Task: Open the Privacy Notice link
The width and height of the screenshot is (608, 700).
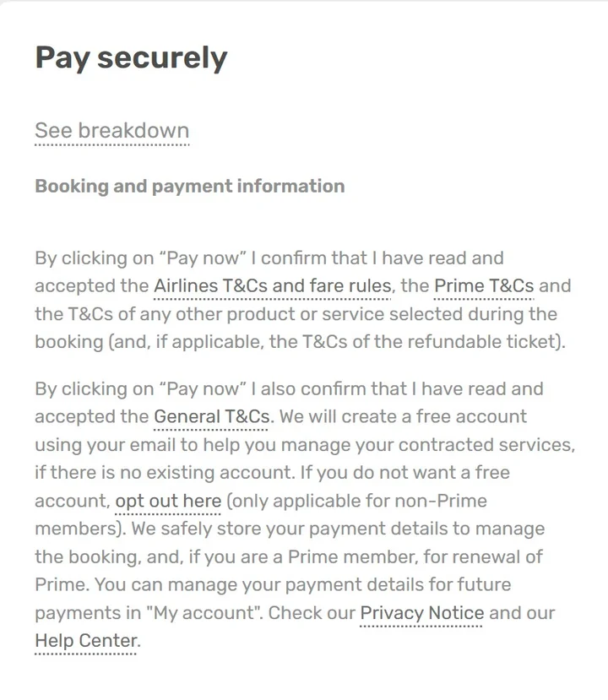Action: [422, 613]
